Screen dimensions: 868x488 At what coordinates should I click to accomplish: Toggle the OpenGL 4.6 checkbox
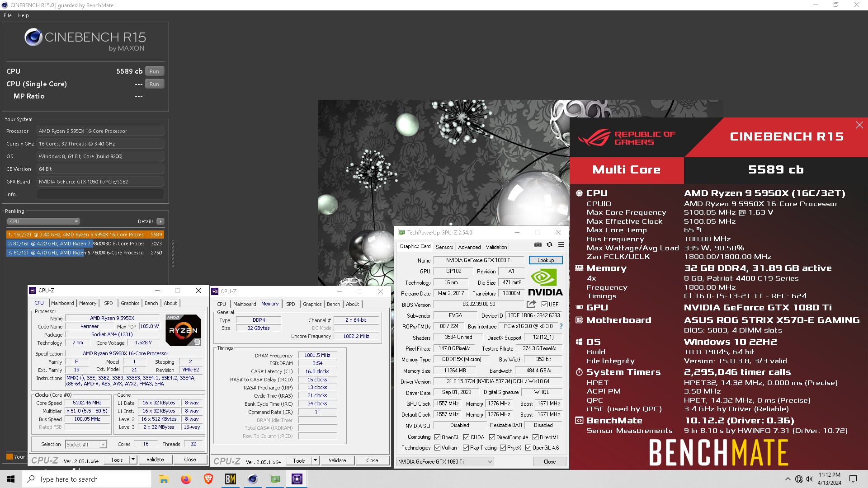(528, 448)
